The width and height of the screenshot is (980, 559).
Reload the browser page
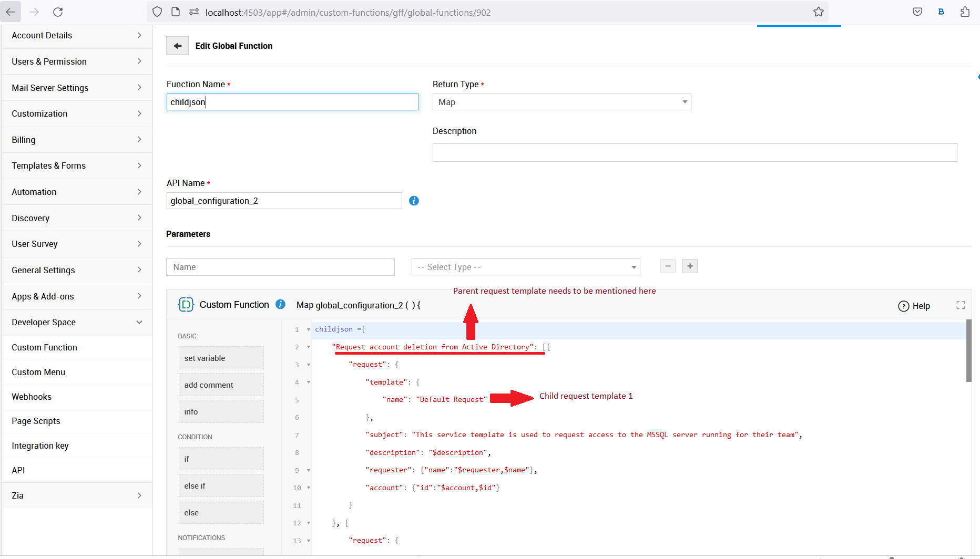(58, 12)
